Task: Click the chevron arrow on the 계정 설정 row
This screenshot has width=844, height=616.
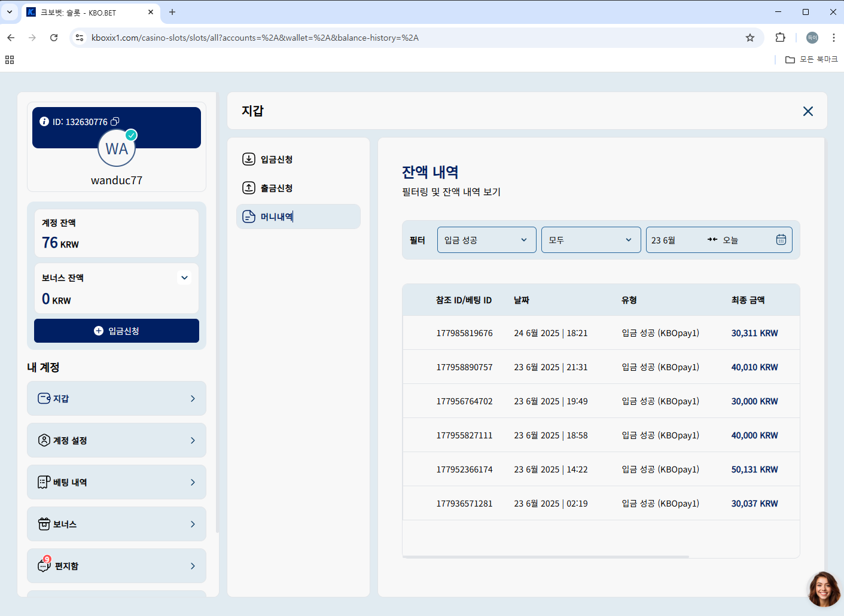Action: coord(193,440)
